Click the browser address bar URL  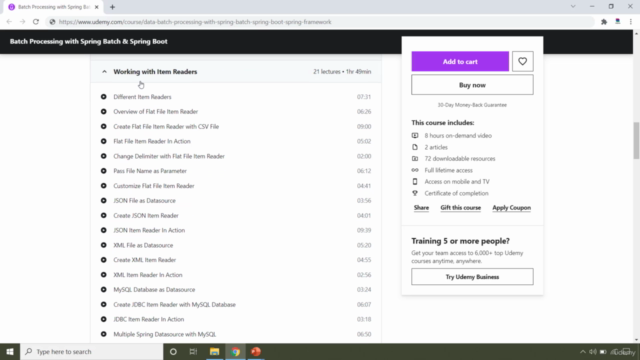(x=195, y=22)
